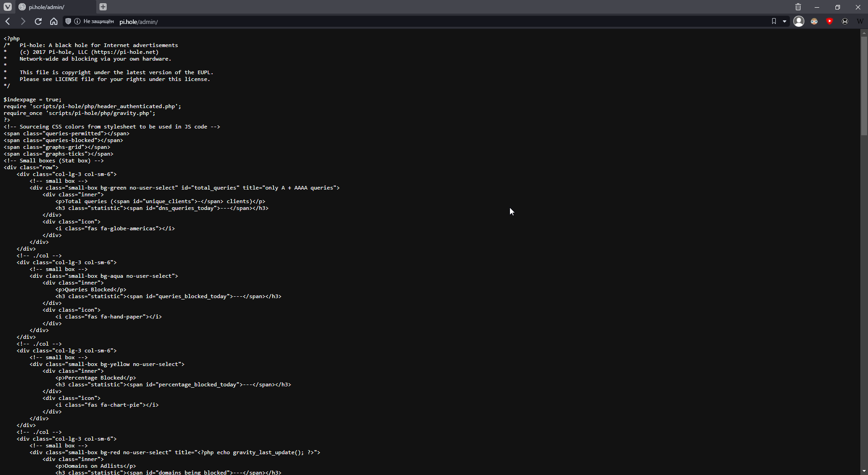This screenshot has width=868, height=475.
Task: Click the 'Network-wide ad blocking' comment line
Action: point(95,59)
